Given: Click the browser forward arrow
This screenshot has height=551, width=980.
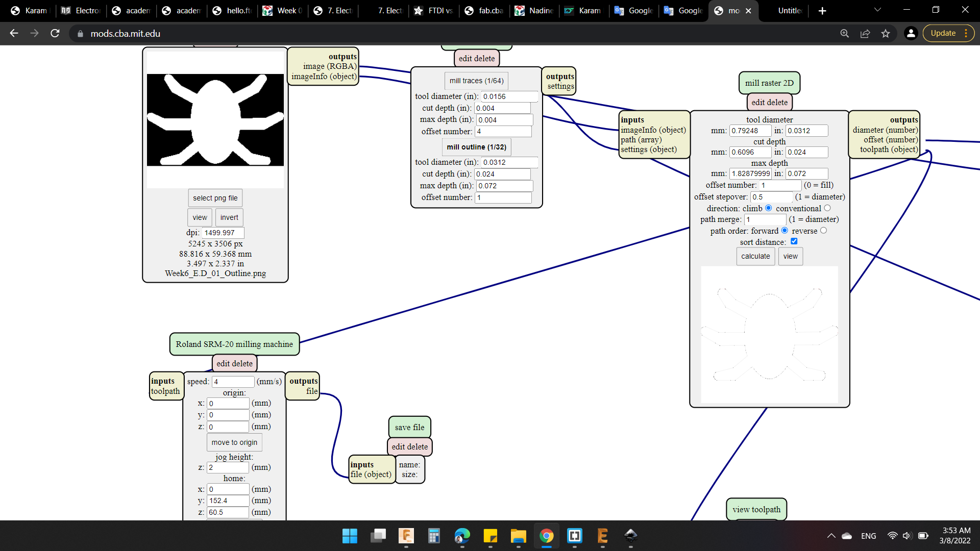Looking at the screenshot, I should tap(34, 33).
